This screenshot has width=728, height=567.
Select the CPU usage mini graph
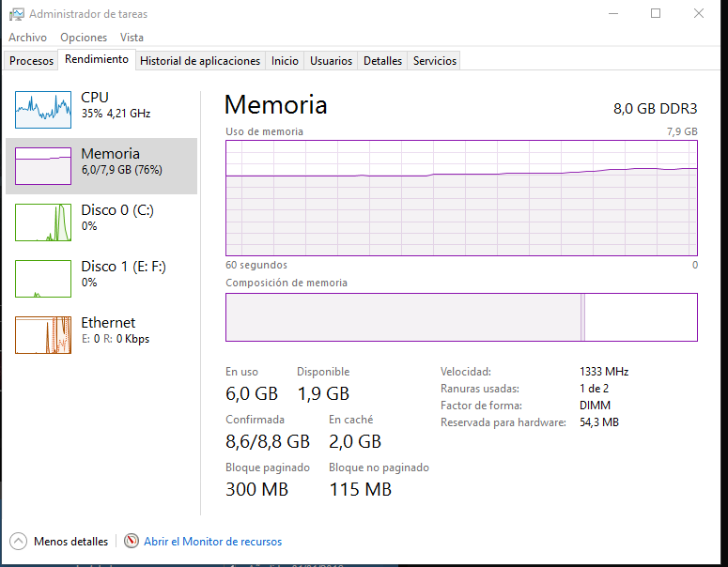43,110
